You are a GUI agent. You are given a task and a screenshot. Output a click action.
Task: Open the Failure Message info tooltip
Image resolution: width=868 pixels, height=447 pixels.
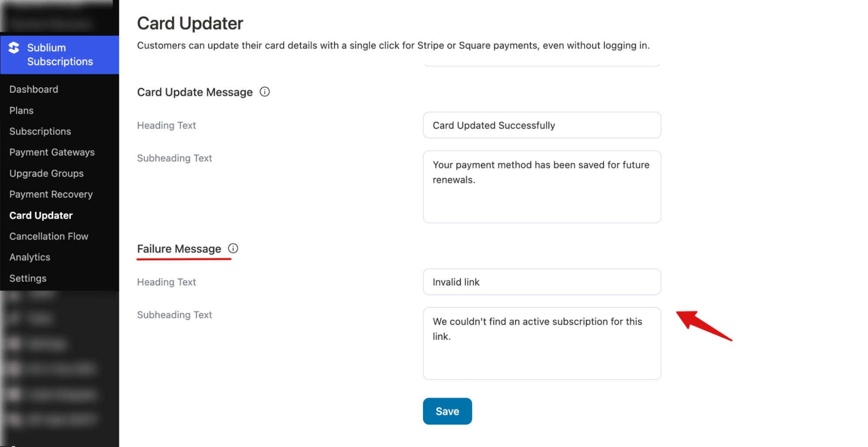pyautogui.click(x=233, y=248)
